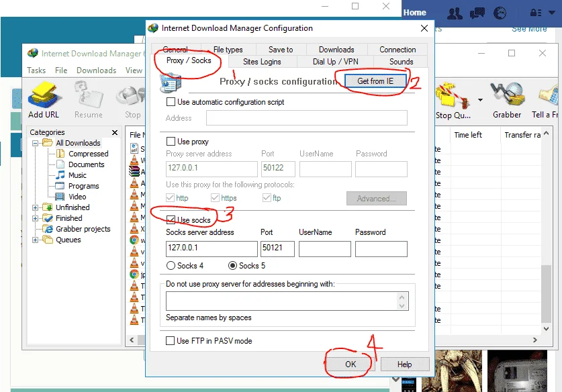Viewport: 562px width, 392px height.
Task: Click the Stop toolbar icon
Action: [132, 99]
